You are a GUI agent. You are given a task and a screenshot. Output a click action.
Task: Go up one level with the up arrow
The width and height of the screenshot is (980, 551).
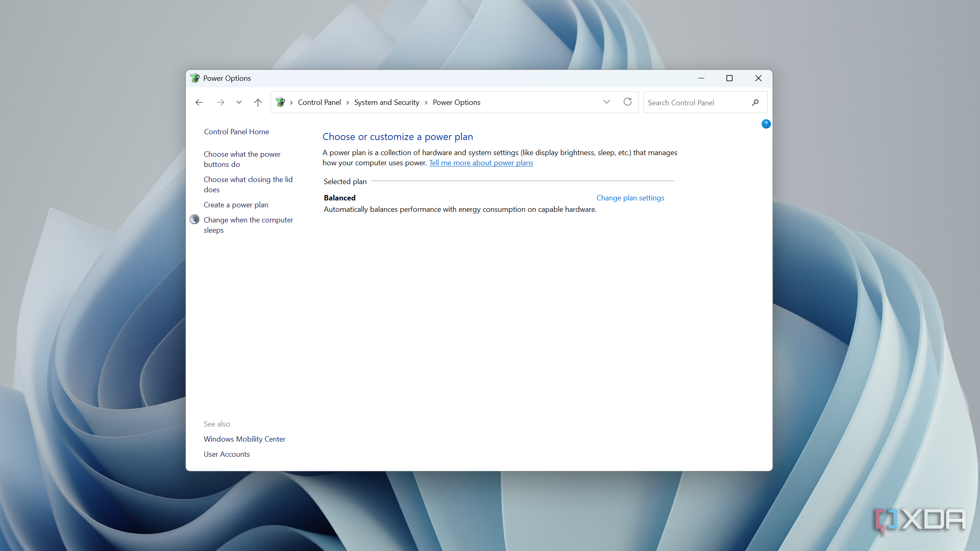click(x=258, y=102)
